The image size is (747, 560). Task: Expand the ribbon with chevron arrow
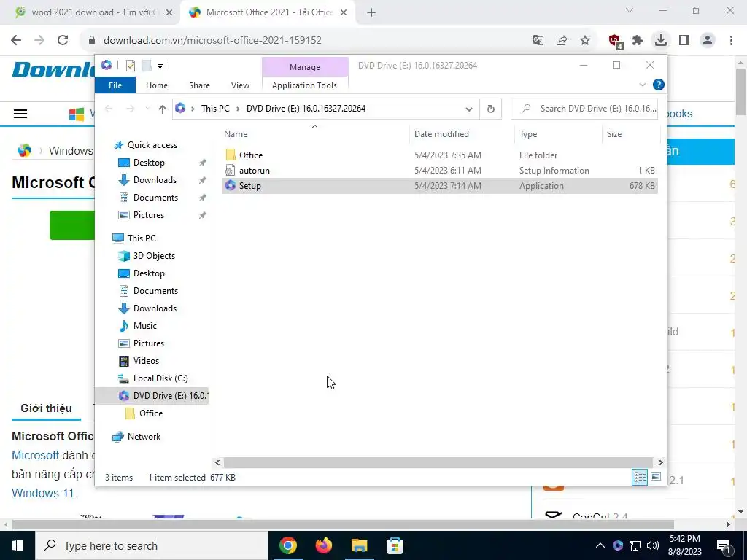(x=642, y=85)
